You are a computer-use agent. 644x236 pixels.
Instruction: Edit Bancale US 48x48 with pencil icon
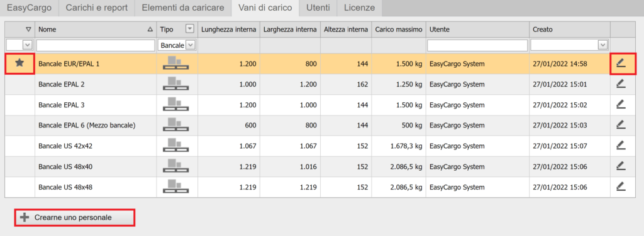621,186
